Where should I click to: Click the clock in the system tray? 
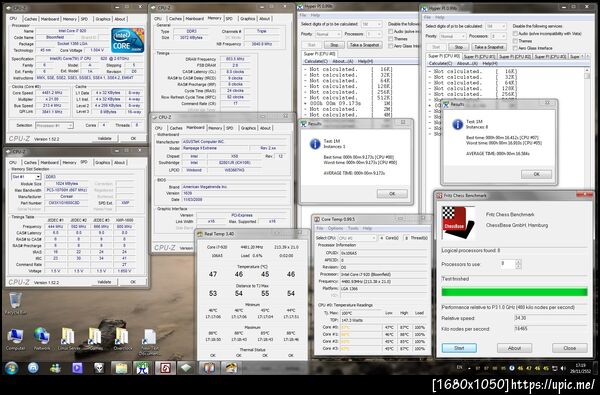tap(581, 368)
